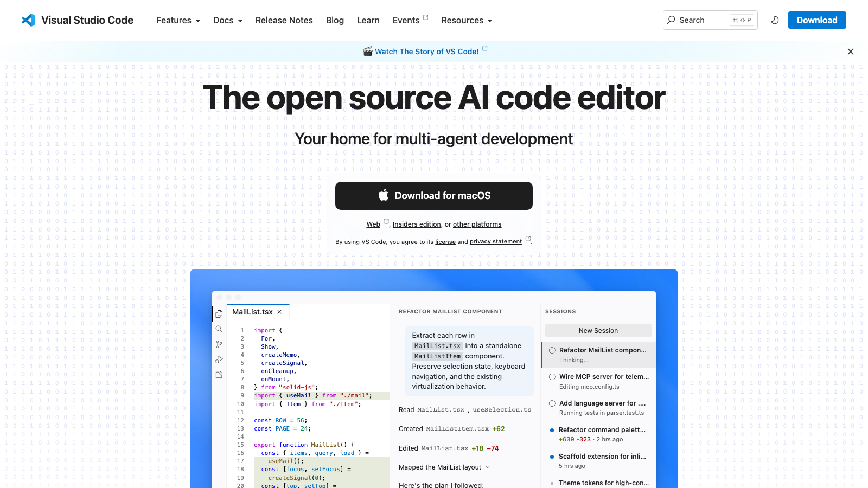Expand the Features dropdown menu
The image size is (868, 488).
[x=178, y=20]
